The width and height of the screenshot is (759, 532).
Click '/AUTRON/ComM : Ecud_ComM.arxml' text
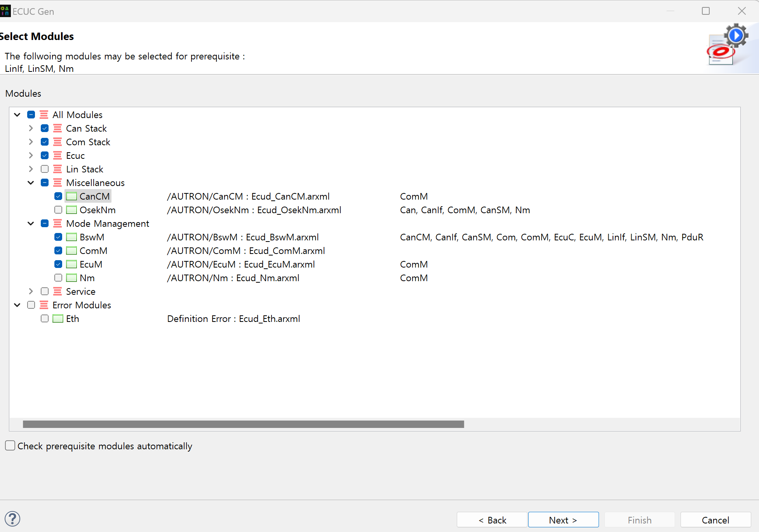pyautogui.click(x=246, y=250)
